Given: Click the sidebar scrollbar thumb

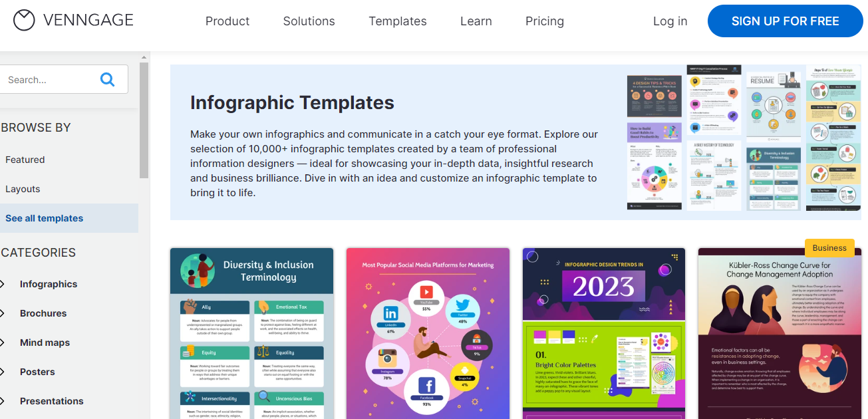Looking at the screenshot, I should [x=144, y=121].
